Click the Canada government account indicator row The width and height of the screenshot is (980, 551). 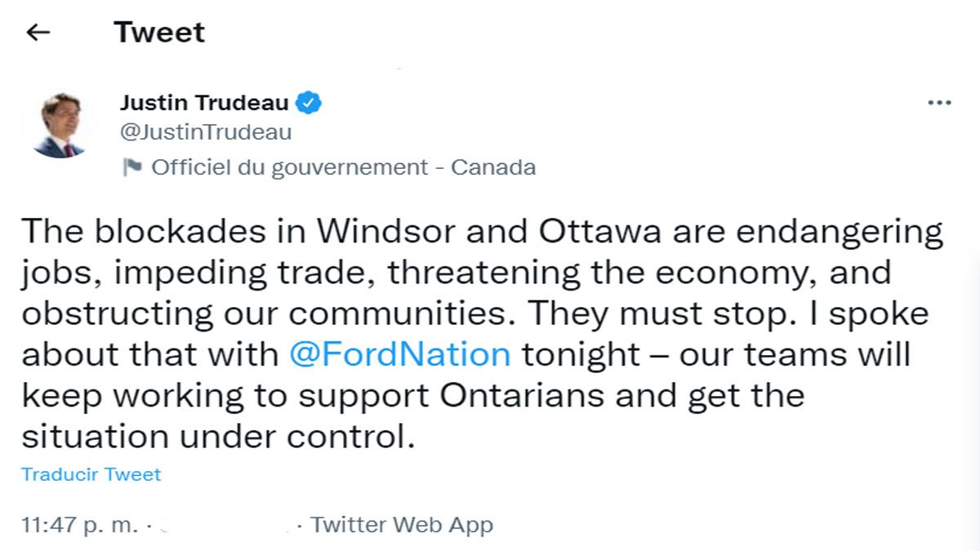(341, 166)
